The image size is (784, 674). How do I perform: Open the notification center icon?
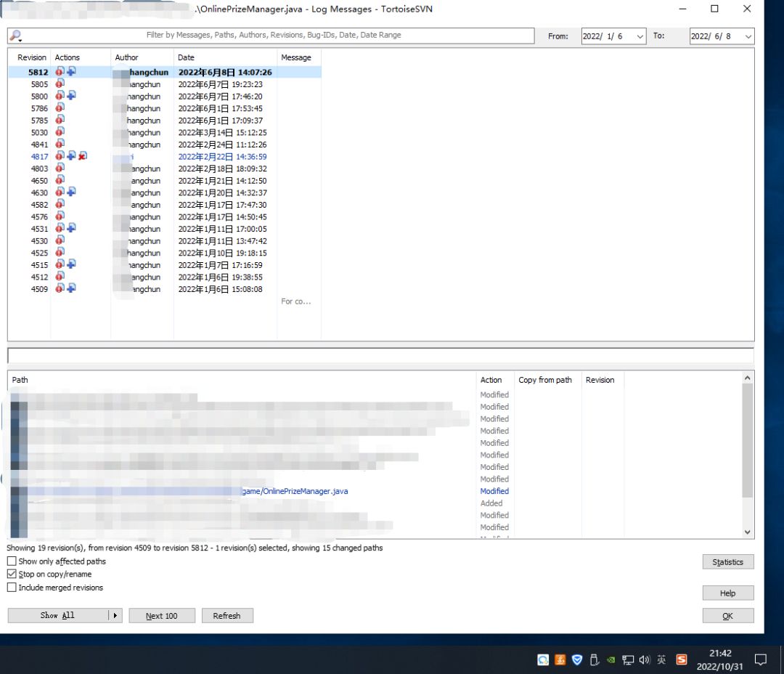click(x=761, y=660)
